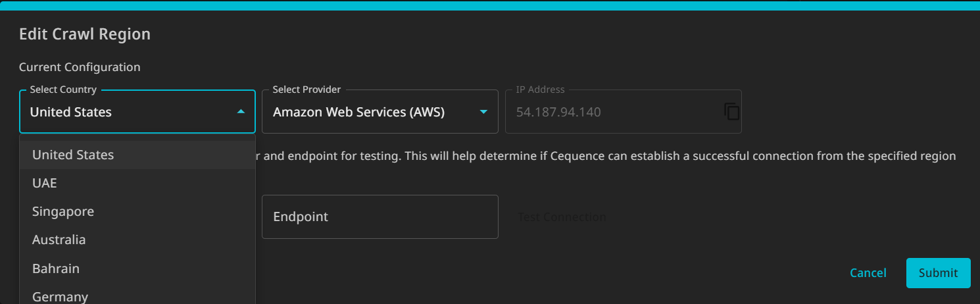Focus the Endpoint input field

click(380, 216)
